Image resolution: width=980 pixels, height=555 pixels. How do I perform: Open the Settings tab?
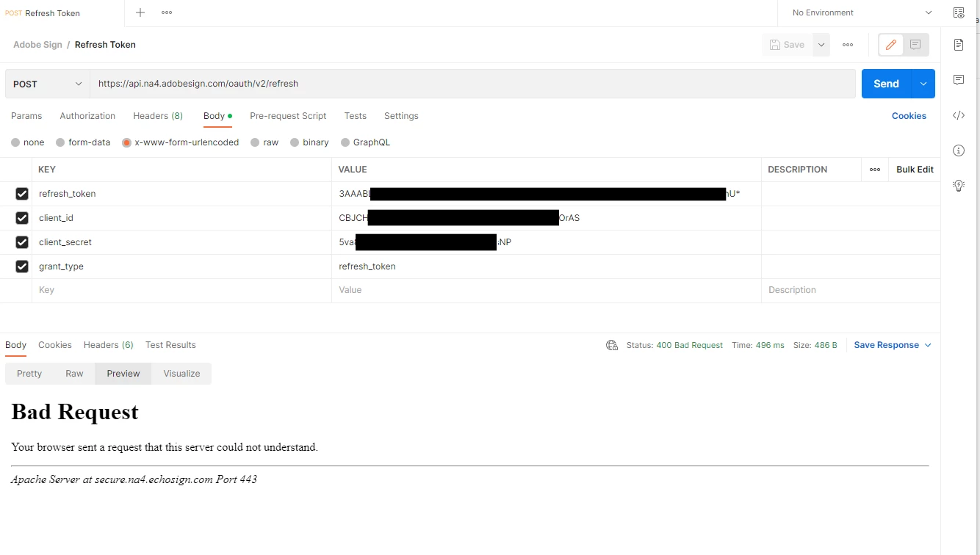[x=401, y=116]
